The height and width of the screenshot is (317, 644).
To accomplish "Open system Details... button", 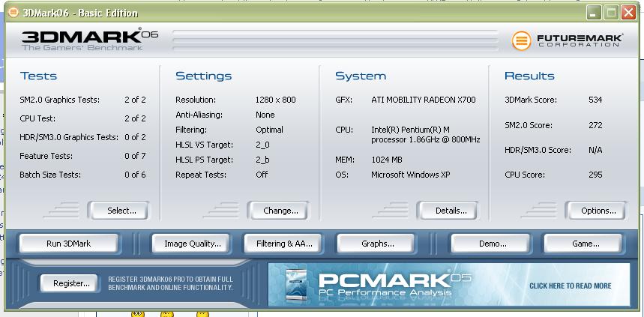I will (448, 211).
